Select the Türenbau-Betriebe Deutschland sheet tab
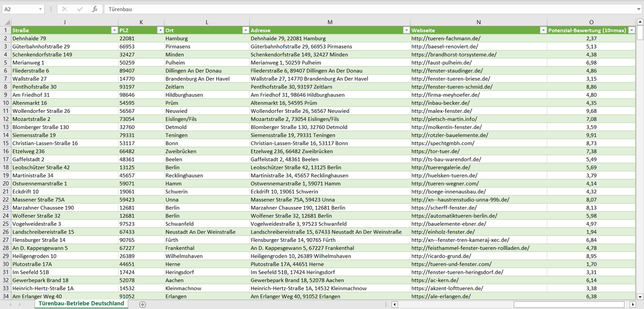The width and height of the screenshot is (644, 309). 81,304
